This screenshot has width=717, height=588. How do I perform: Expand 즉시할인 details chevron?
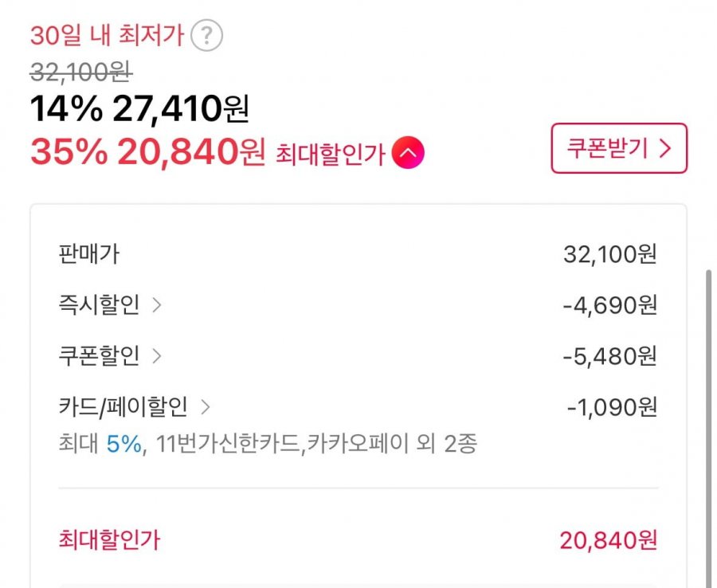[156, 305]
